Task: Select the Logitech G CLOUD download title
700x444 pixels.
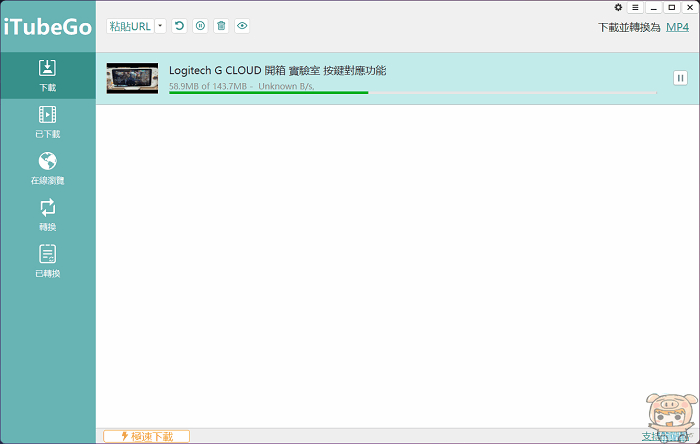Action: click(277, 71)
